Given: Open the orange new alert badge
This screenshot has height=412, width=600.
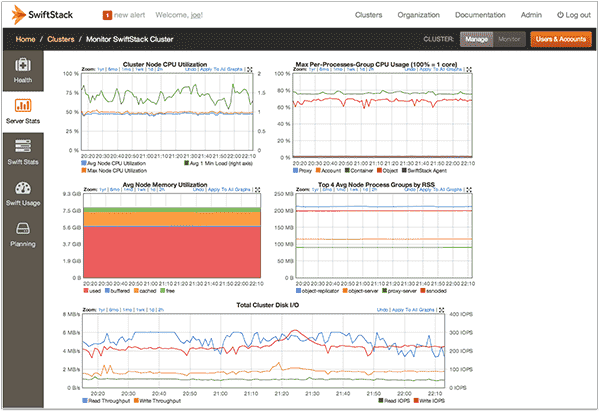Looking at the screenshot, I should [x=107, y=15].
